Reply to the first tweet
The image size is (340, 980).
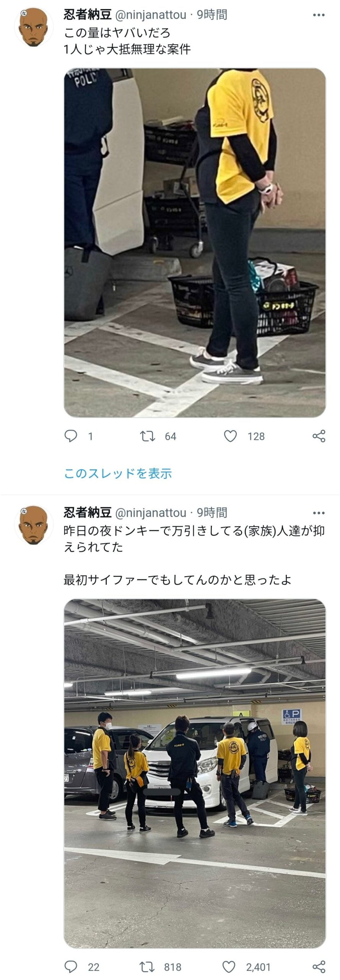(x=71, y=436)
